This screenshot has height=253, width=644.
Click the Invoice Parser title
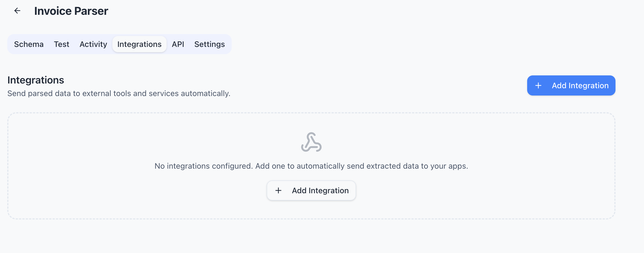[x=71, y=11]
